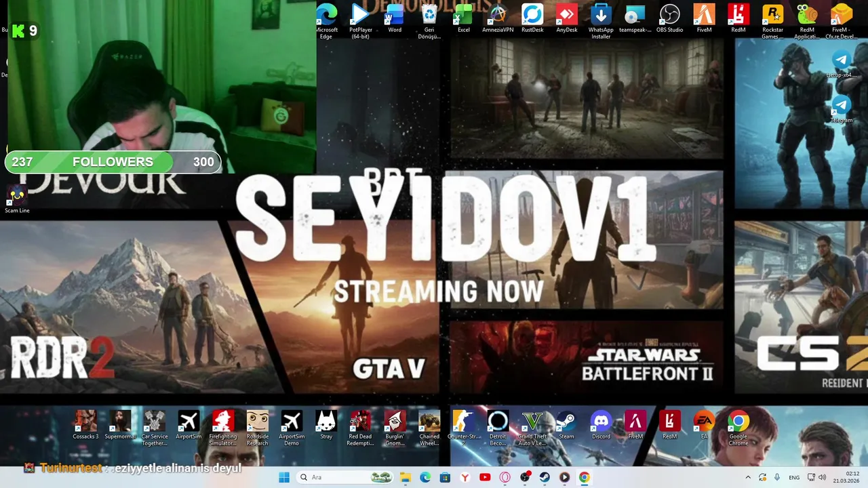Open the Google Chrome desktop shortcut
The image size is (868, 488).
738,428
